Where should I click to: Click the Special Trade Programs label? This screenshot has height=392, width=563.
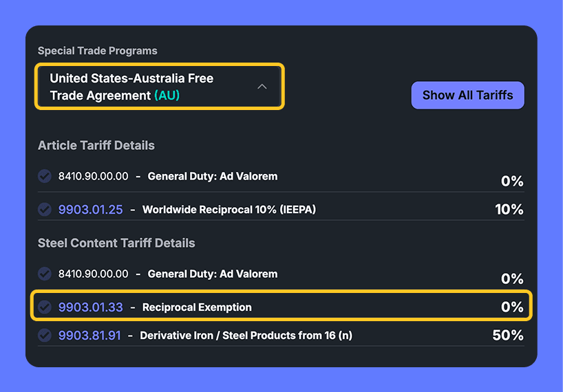pyautogui.click(x=97, y=51)
